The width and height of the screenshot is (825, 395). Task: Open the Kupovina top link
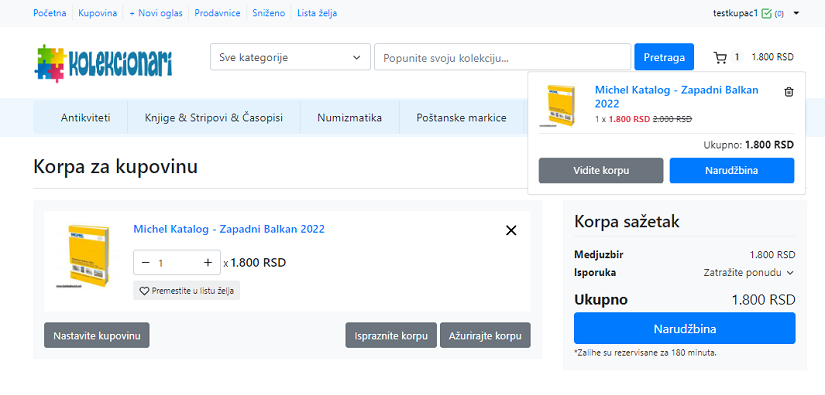tap(97, 13)
